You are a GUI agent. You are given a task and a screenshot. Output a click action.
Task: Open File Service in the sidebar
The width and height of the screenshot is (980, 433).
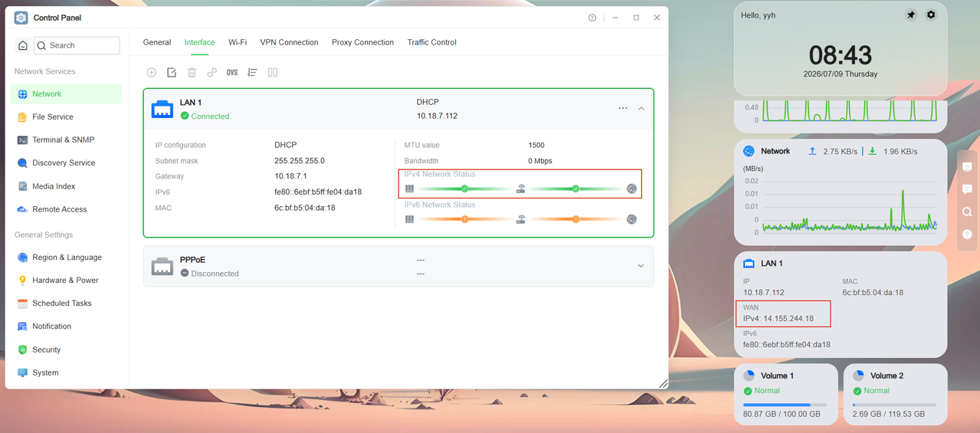[x=66, y=116]
